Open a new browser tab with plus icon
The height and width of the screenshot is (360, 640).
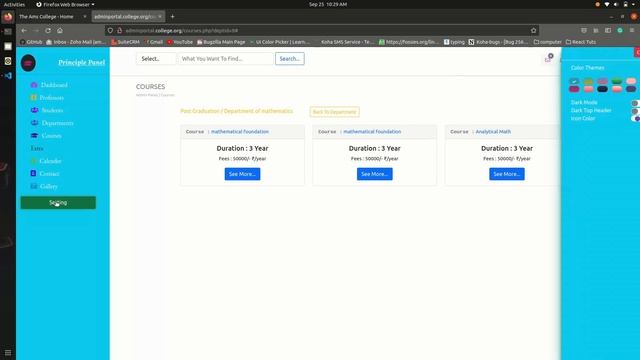pyautogui.click(x=172, y=17)
